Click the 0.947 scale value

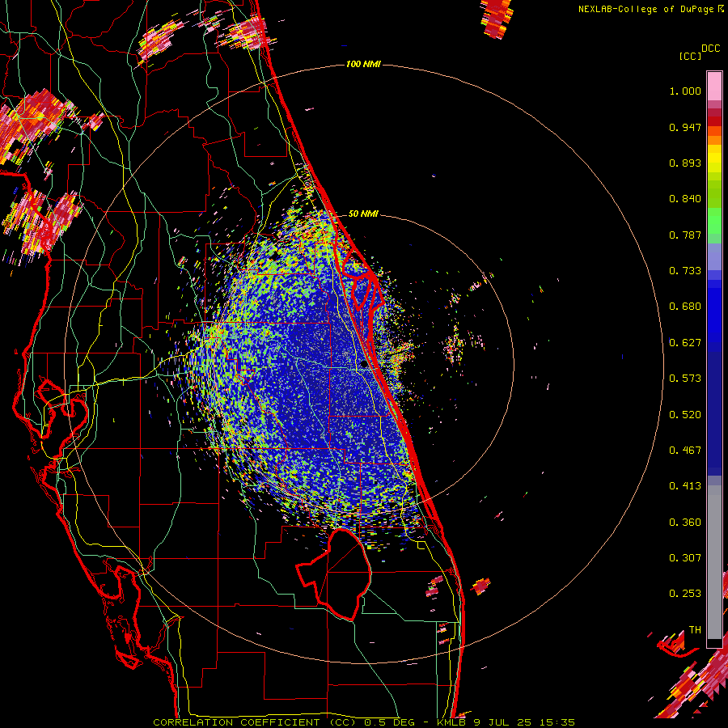685,127
